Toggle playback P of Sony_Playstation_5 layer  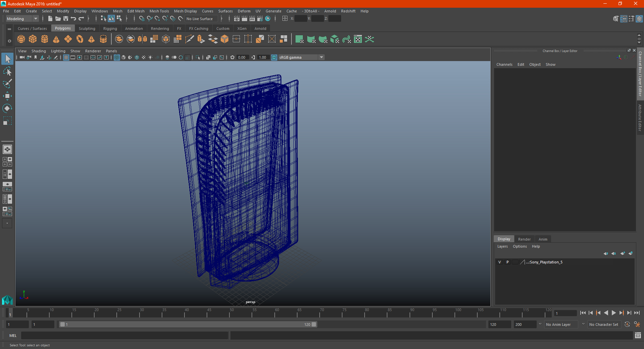tap(507, 262)
